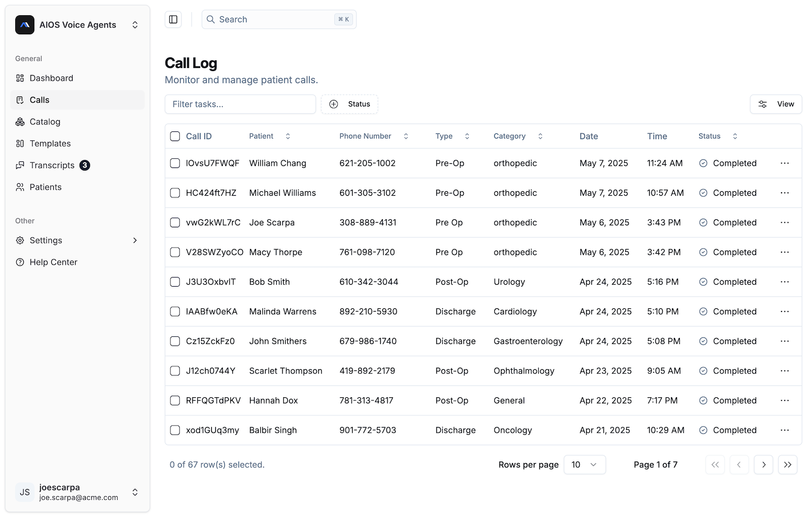Open the workspace switcher next to AIOS
Screen dimensions: 812x517
click(135, 25)
